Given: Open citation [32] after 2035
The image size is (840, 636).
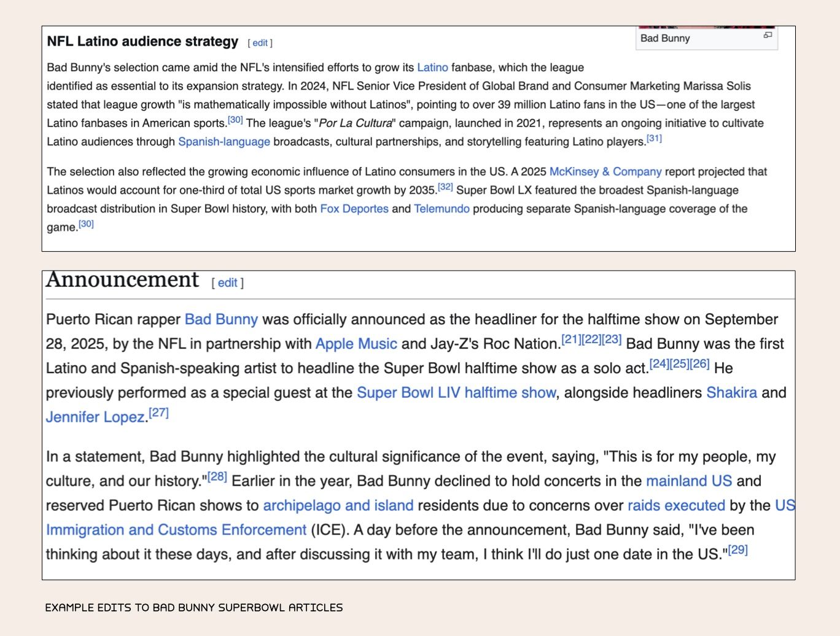Looking at the screenshot, I should click(x=445, y=187).
